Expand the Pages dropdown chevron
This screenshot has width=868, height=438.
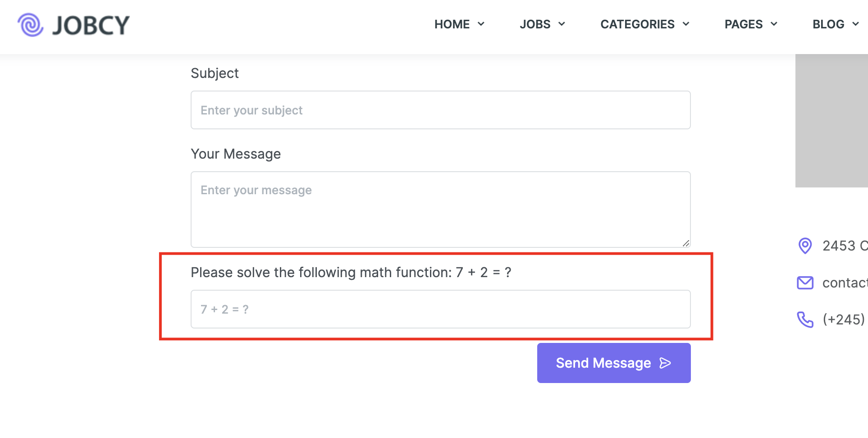pyautogui.click(x=774, y=24)
